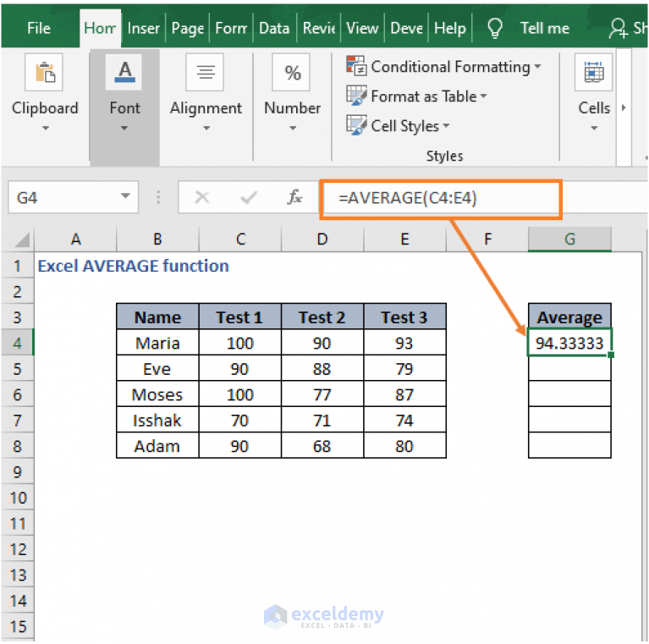Select column G header
649x644 pixels.
coord(569,239)
